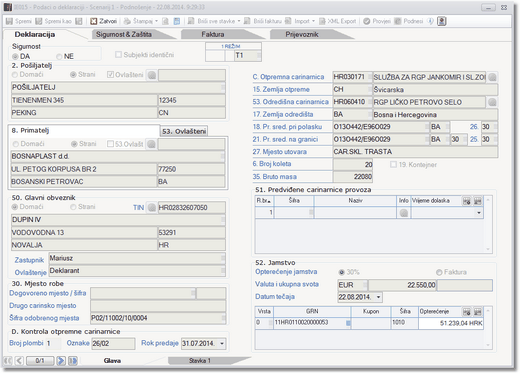Screen dimensions: 520x374
Task: Select NE under Sigurnost
Action: click(59, 57)
